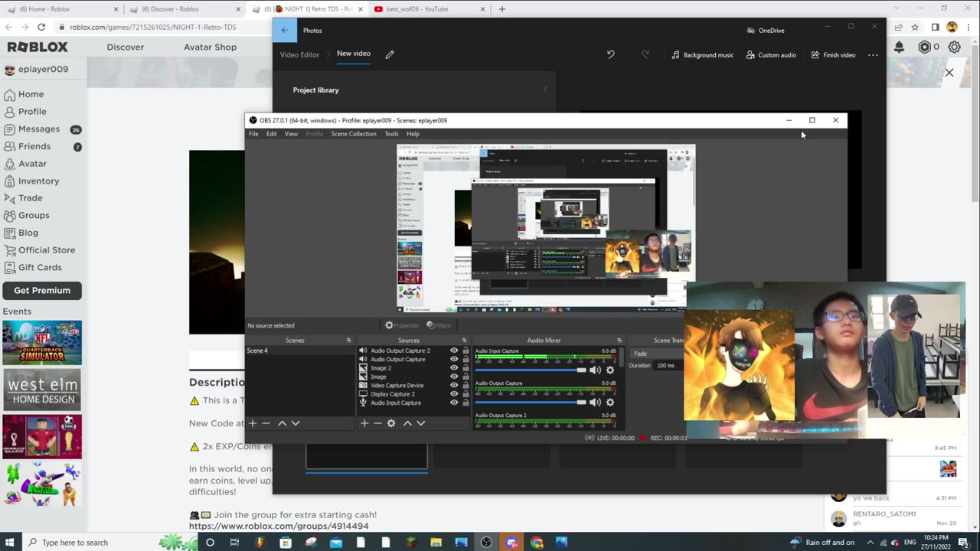This screenshot has width=980, height=551.
Task: Move scene up in Scenes panel
Action: click(x=282, y=423)
